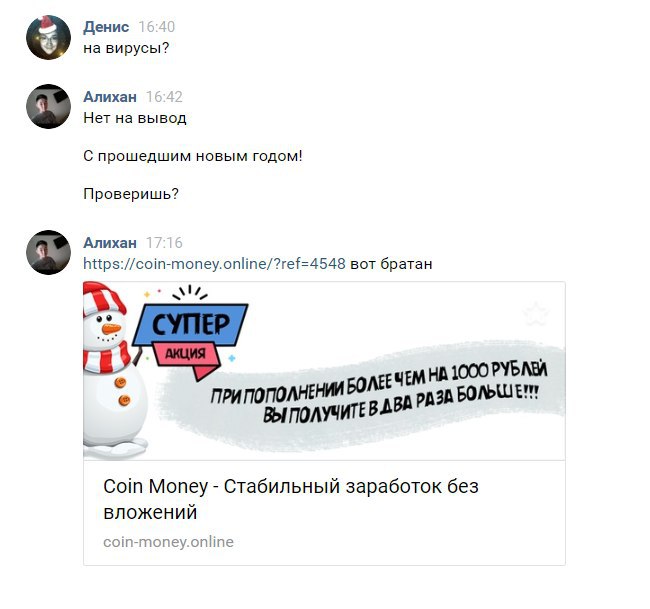Click the coin-money.online domain caption

point(168,542)
